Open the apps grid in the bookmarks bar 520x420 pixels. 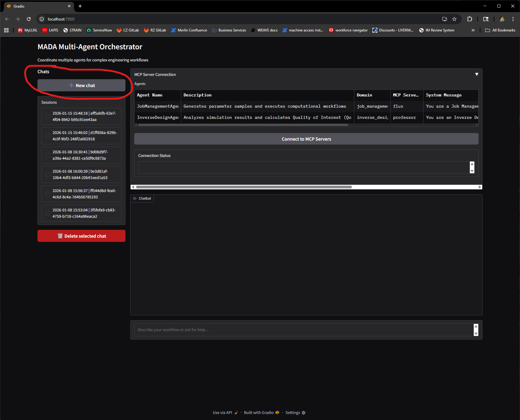(x=6, y=30)
